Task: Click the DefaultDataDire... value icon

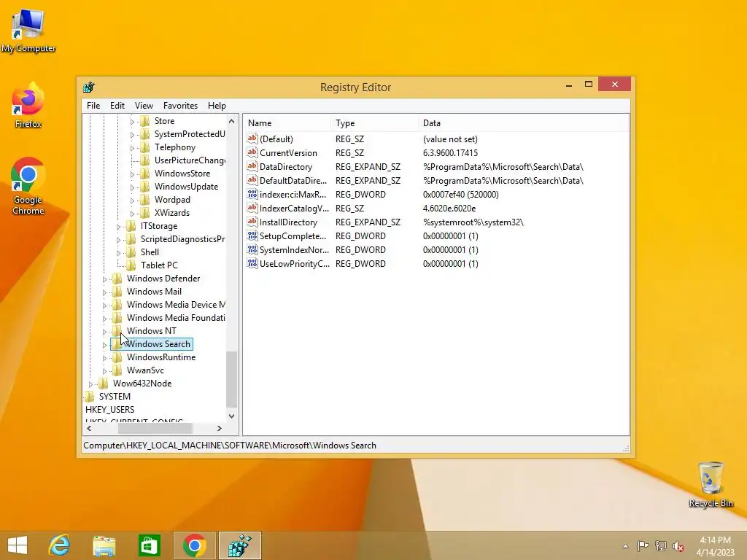Action: (x=252, y=180)
